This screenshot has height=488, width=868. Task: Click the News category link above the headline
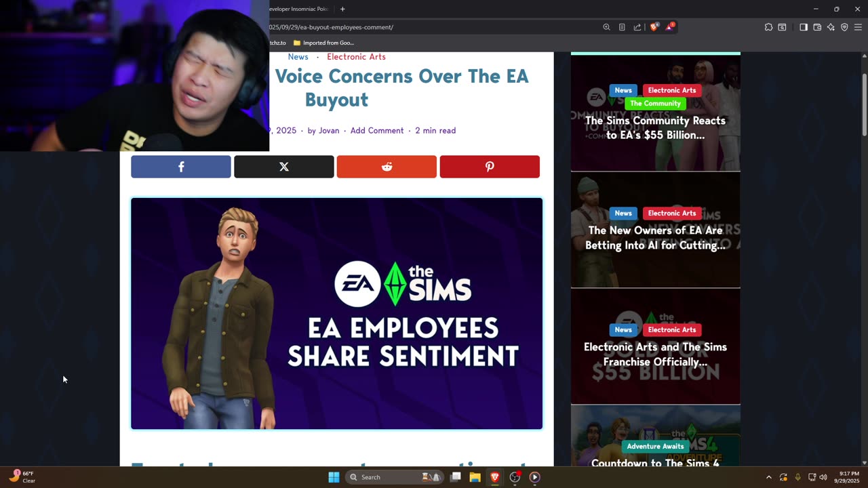(x=298, y=57)
